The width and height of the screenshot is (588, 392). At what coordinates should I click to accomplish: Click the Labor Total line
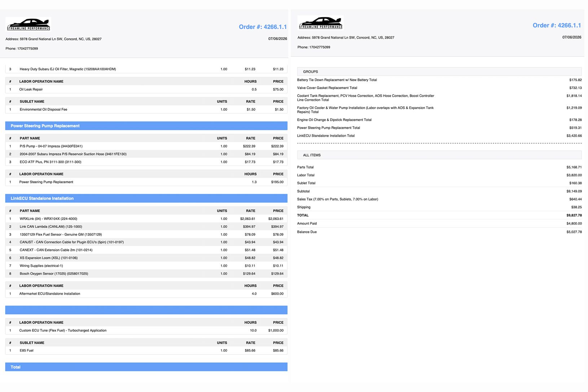439,175
